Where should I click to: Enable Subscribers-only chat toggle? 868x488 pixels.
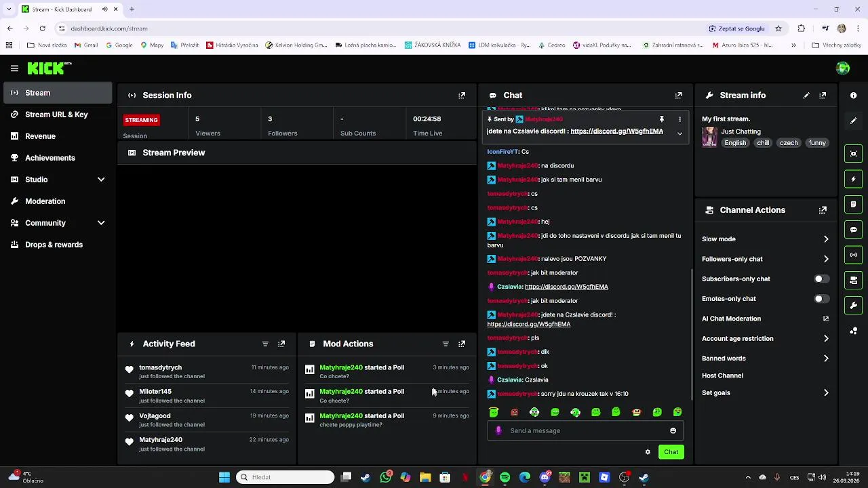pyautogui.click(x=821, y=279)
